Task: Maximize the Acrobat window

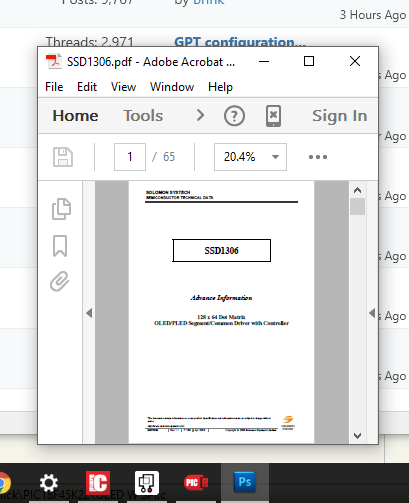Action: 309,61
